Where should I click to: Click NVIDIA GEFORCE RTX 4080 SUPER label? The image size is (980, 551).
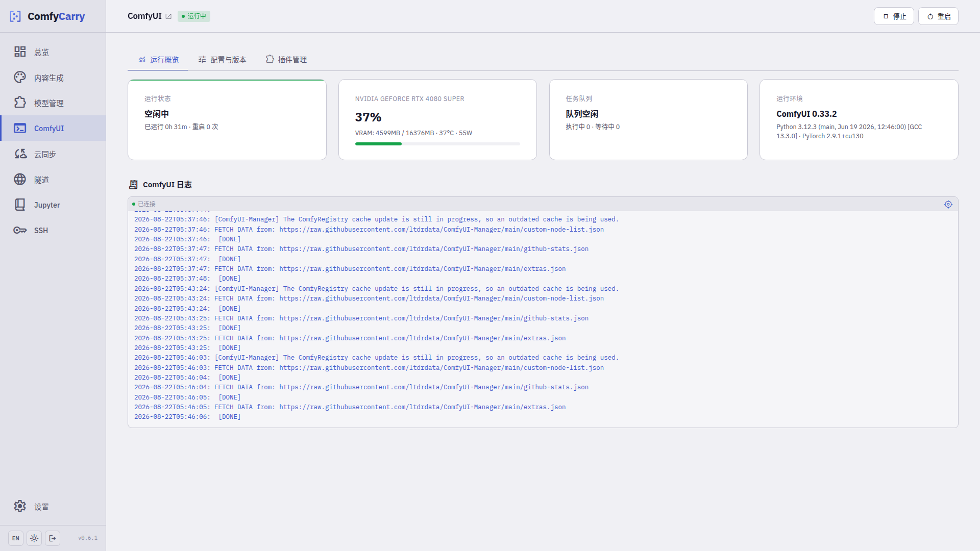pos(409,99)
